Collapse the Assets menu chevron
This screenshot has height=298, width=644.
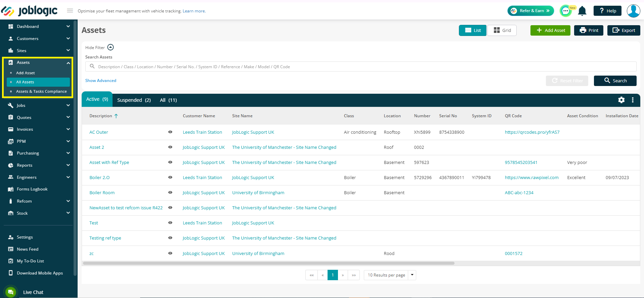[x=68, y=63]
